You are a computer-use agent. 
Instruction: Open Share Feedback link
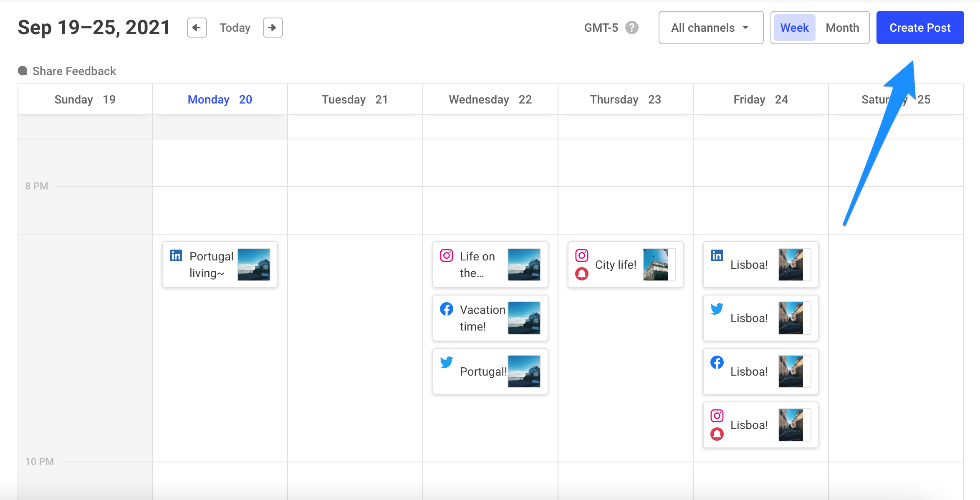(x=74, y=71)
